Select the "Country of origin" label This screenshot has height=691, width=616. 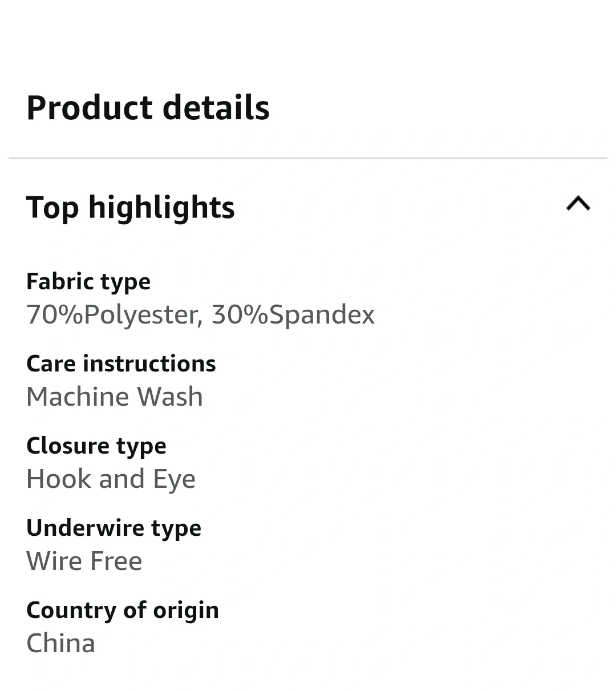pos(123,611)
